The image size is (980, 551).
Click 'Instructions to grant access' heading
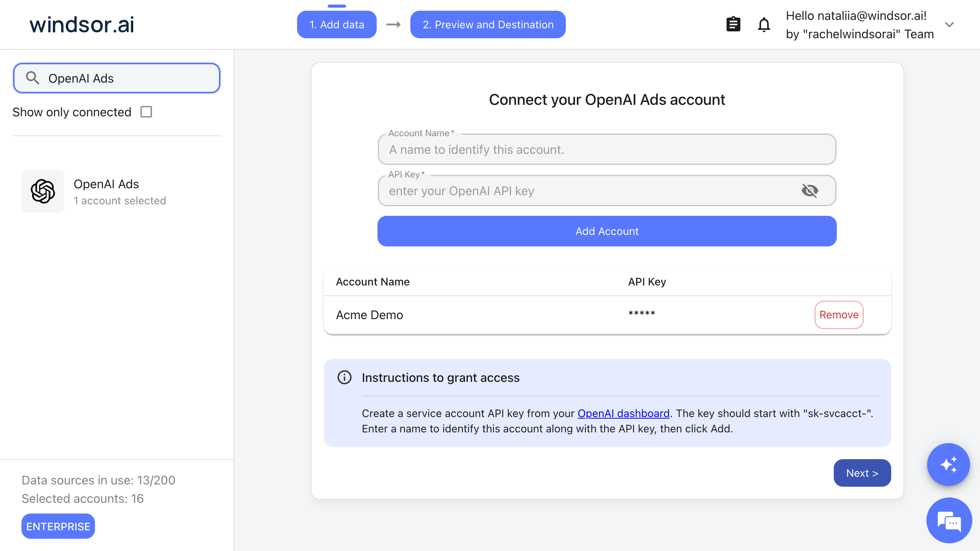click(441, 378)
